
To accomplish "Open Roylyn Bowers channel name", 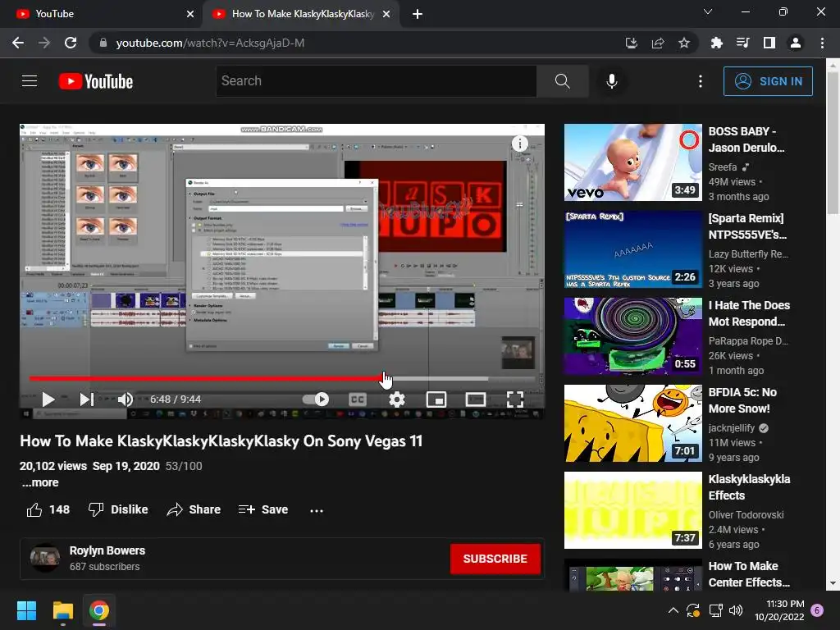I will [x=107, y=550].
